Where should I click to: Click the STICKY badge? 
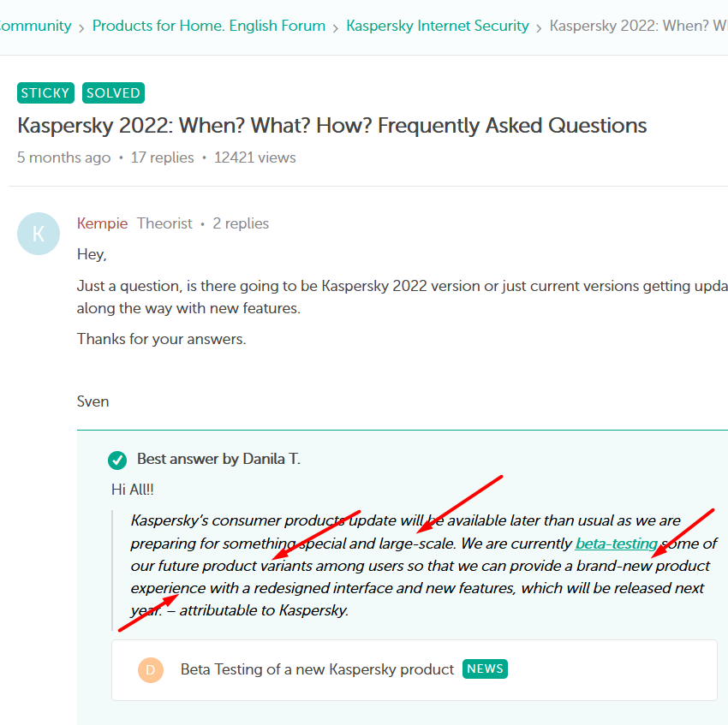point(45,93)
